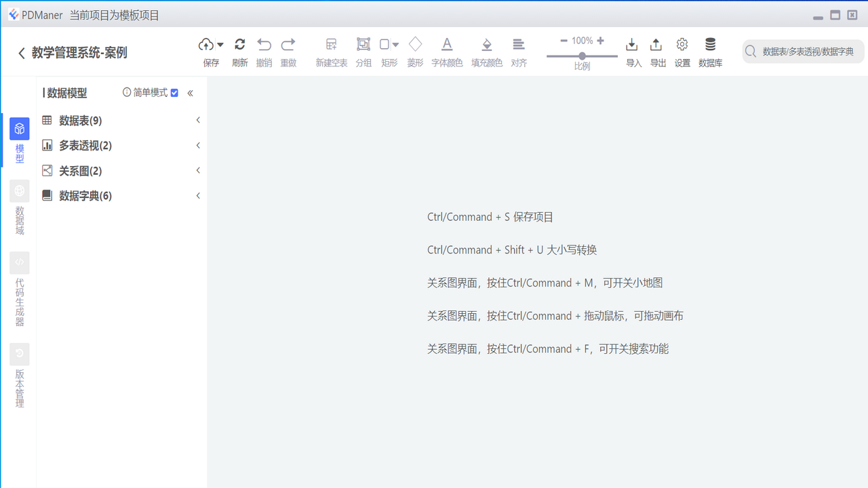Click the 填充颜色 fill color tool
The width and height of the screenshot is (868, 488).
click(x=486, y=51)
